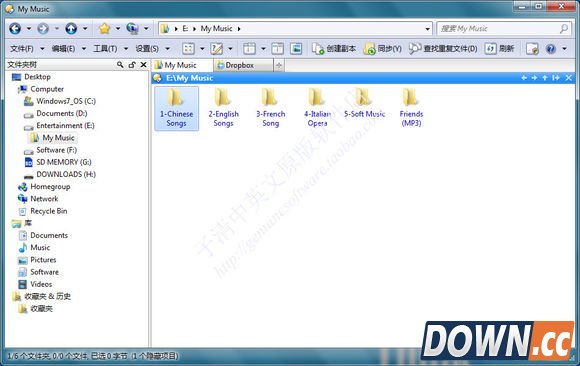Click the jump-to-end arrow in path bar
Image resolution: width=580 pixels, height=366 pixels.
556,78
